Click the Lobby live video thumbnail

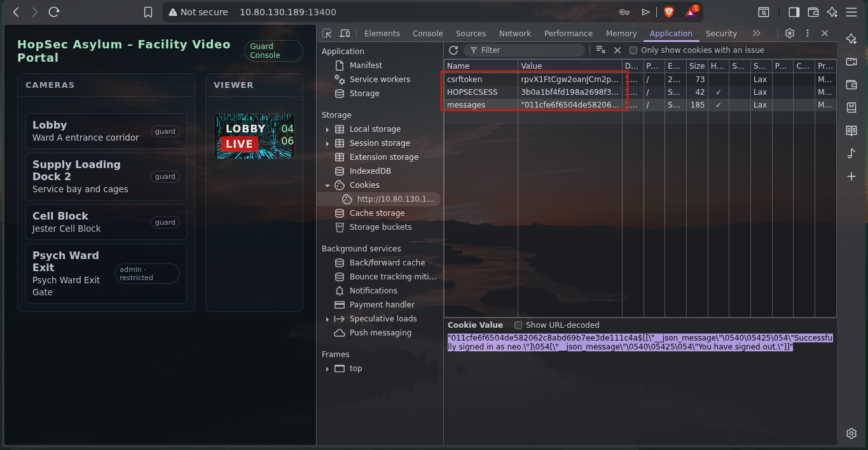pyautogui.click(x=254, y=136)
